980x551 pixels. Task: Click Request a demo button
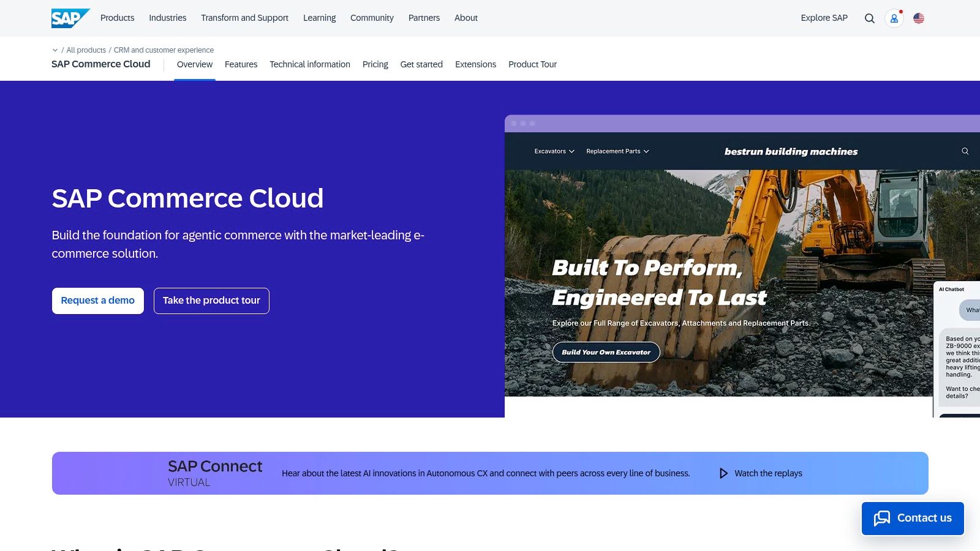(x=98, y=301)
